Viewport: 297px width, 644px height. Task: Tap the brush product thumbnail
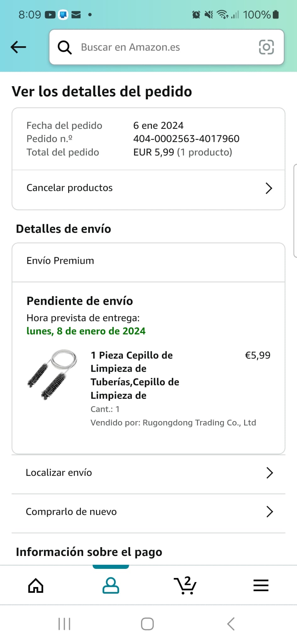[52, 374]
